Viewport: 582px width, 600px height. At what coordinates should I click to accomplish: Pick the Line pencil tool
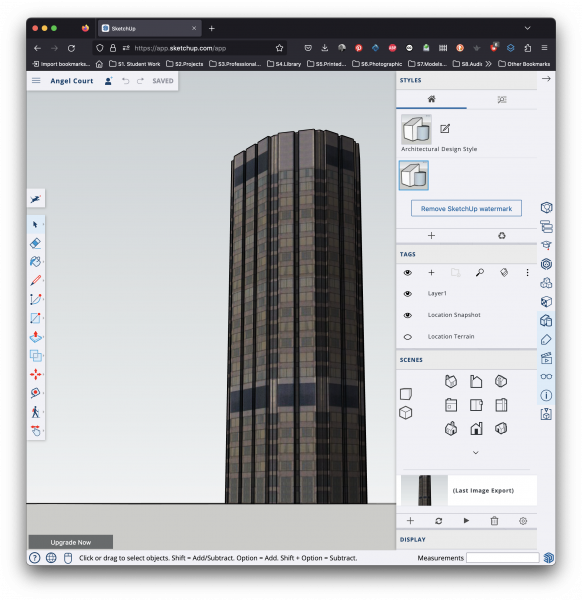tap(36, 280)
